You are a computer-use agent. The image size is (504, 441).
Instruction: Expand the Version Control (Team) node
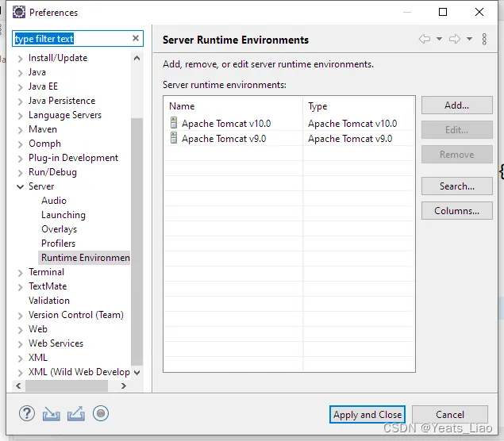(21, 316)
